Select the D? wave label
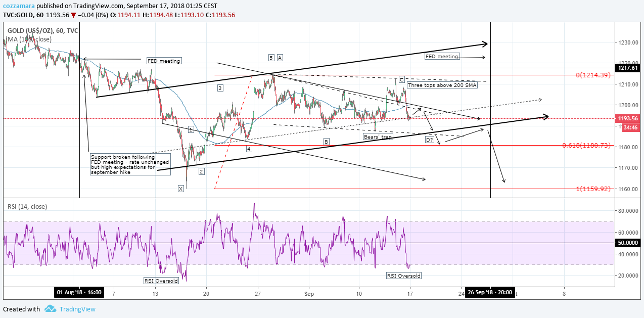Screen dimensions: 644x318 coord(429,140)
